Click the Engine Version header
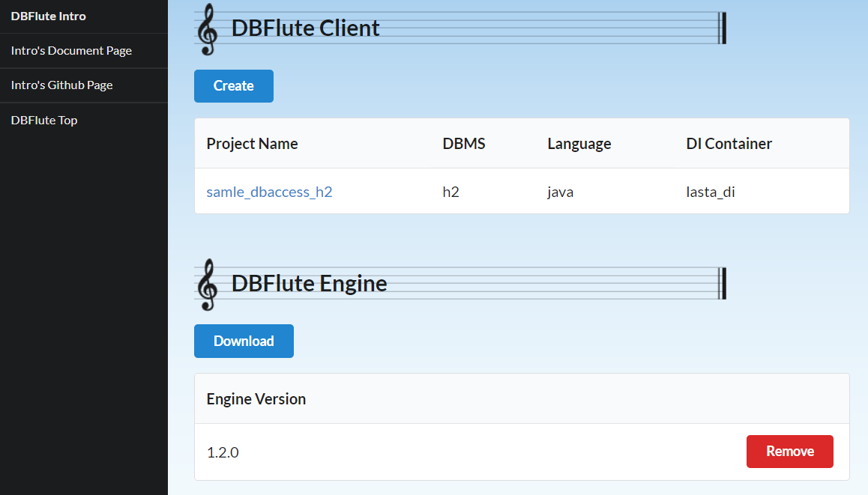 [x=256, y=398]
